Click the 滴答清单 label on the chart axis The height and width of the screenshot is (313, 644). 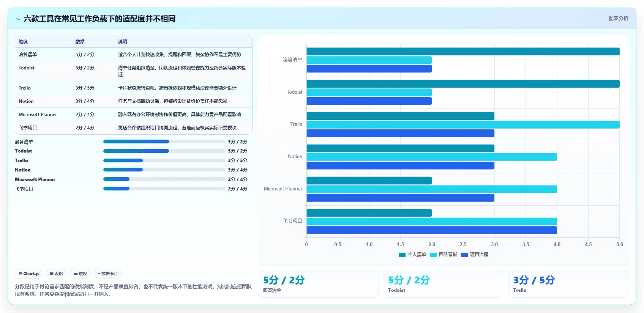[292, 60]
